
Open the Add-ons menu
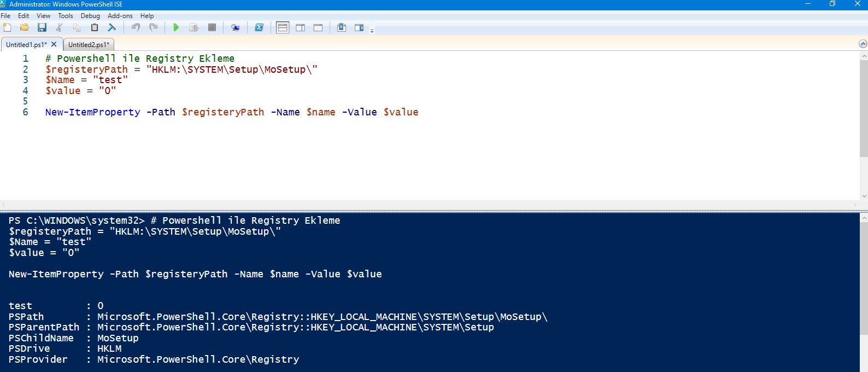coord(120,16)
